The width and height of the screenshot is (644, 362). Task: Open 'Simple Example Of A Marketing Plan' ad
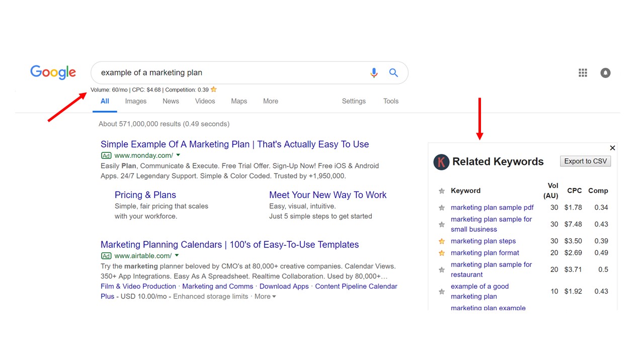234,144
